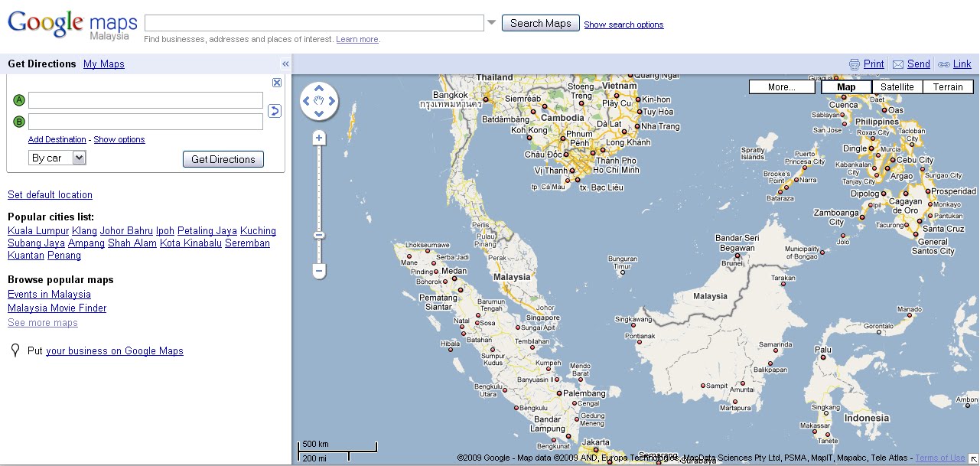
Task: Click the Link link at top right
Action: click(x=962, y=64)
